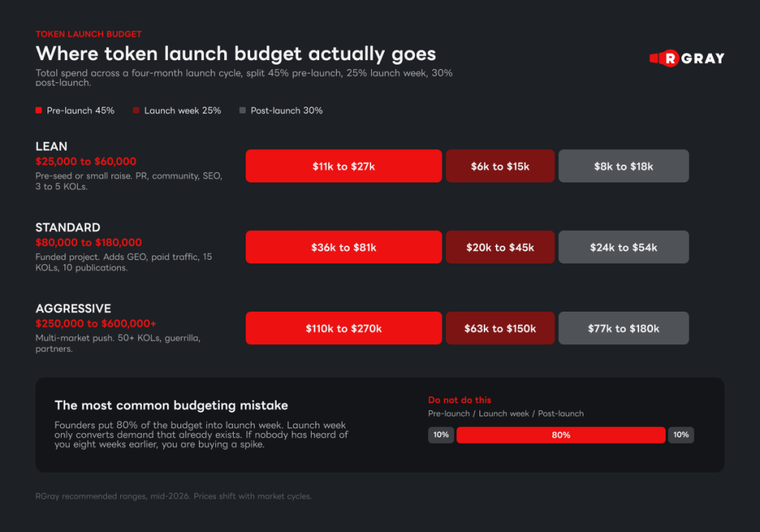Viewport: 760px width, 532px height.
Task: Click the red 80% launch week bar
Action: [561, 435]
